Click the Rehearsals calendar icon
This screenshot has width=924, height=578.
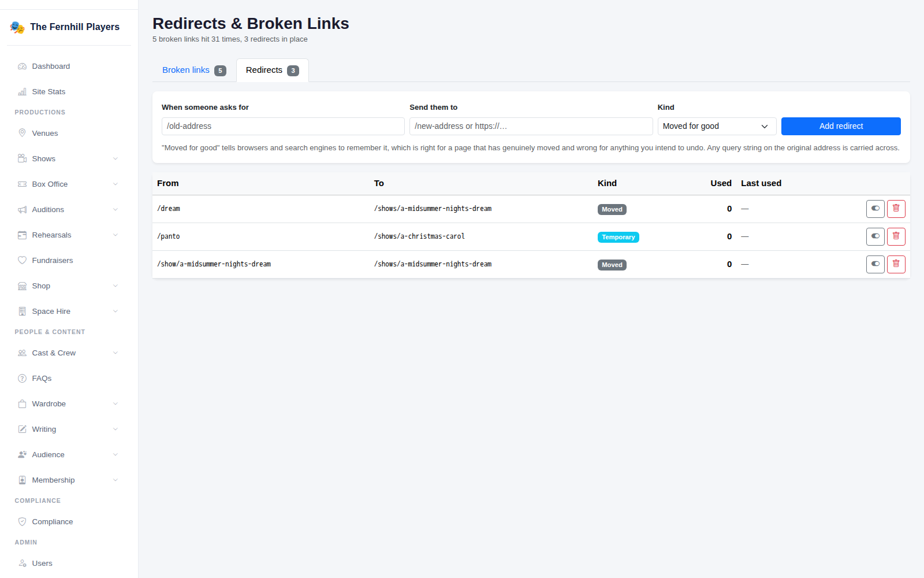[x=22, y=235]
